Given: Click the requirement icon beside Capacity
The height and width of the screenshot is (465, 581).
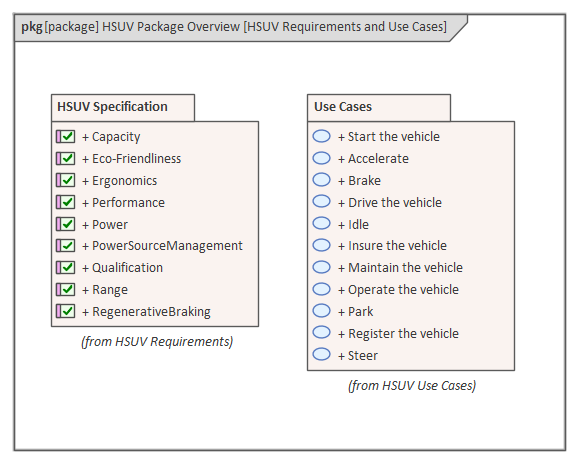Looking at the screenshot, I should click(66, 136).
